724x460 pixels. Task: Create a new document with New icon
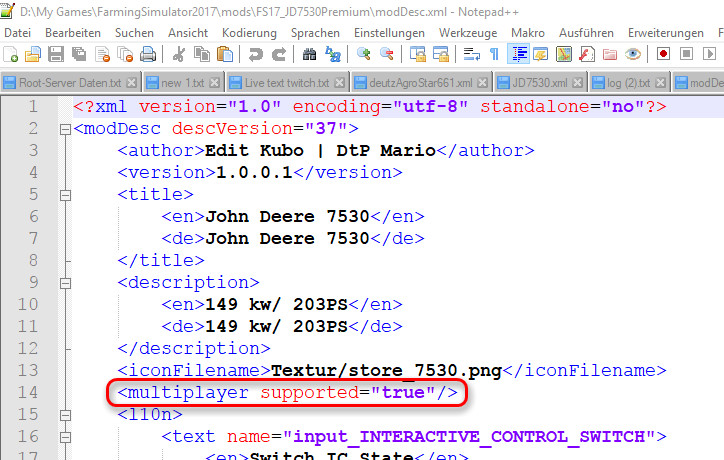click(10, 54)
